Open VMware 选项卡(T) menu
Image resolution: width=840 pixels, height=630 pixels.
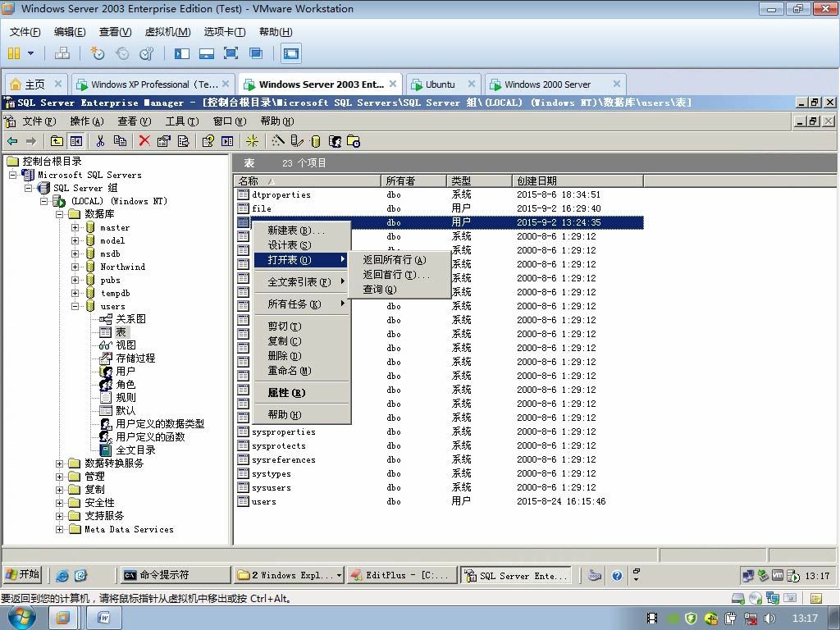[225, 32]
